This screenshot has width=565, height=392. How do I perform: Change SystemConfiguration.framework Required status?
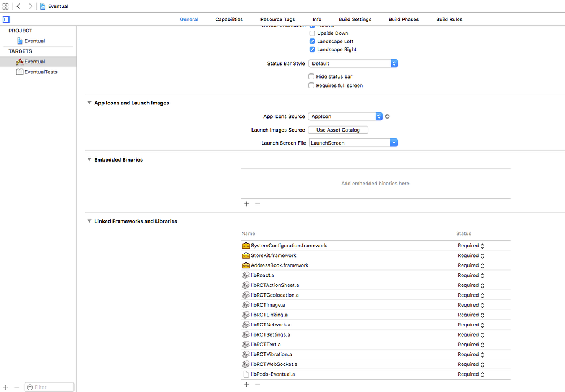tap(471, 246)
